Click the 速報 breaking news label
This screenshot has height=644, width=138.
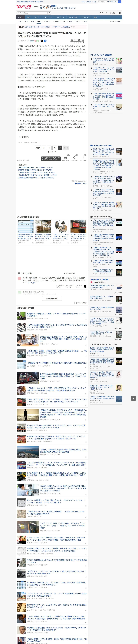point(22,27)
